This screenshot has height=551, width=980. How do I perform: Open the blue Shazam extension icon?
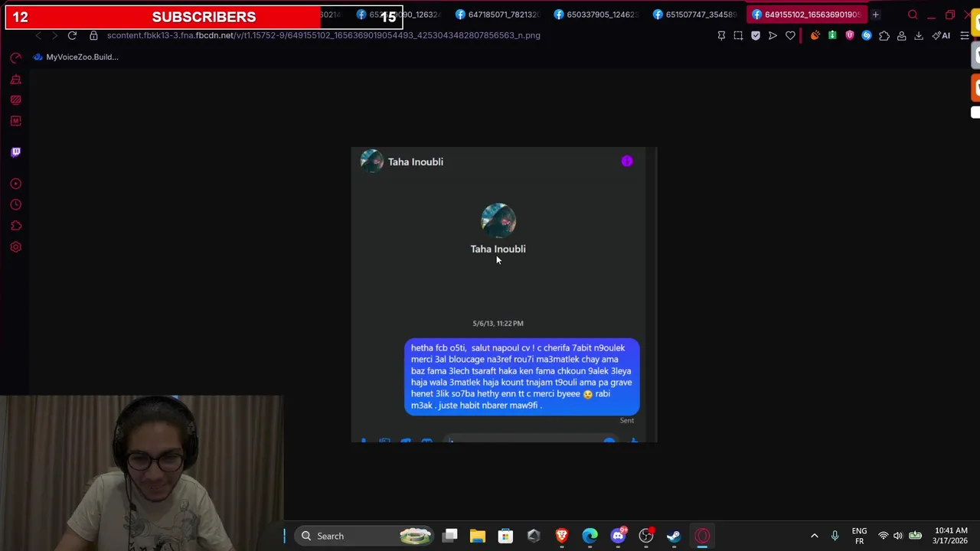(x=867, y=35)
